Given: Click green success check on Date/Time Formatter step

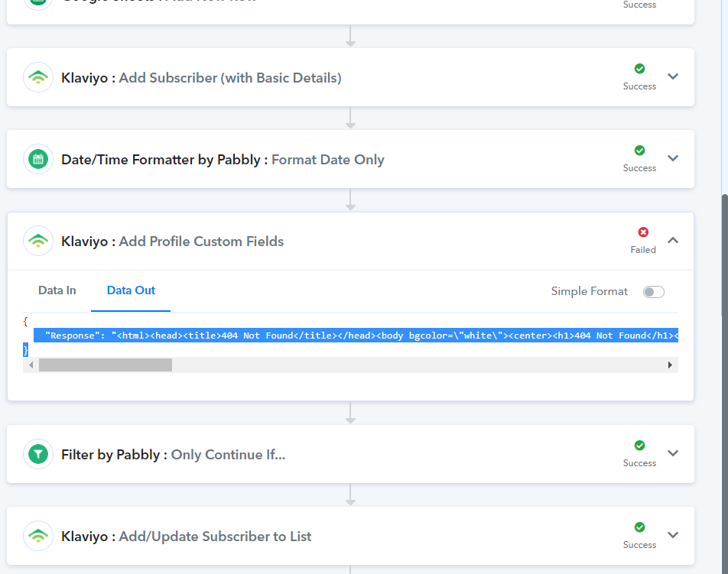Looking at the screenshot, I should 639,151.
